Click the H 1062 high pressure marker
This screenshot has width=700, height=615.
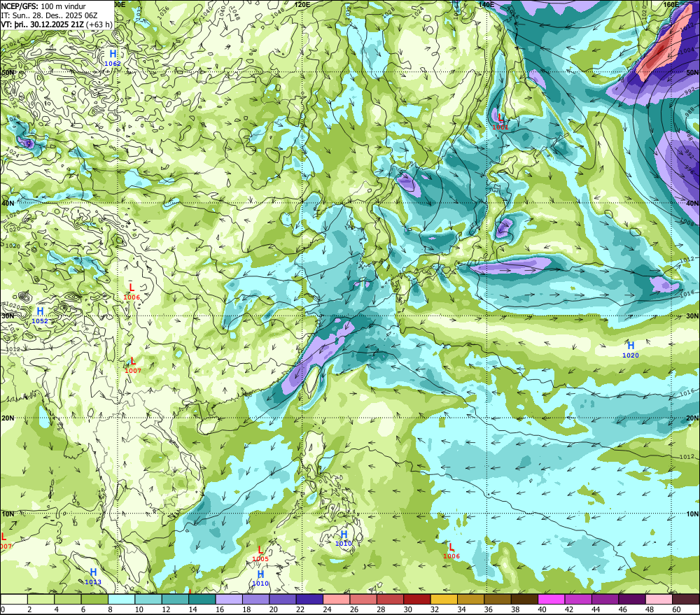pyautogui.click(x=113, y=58)
